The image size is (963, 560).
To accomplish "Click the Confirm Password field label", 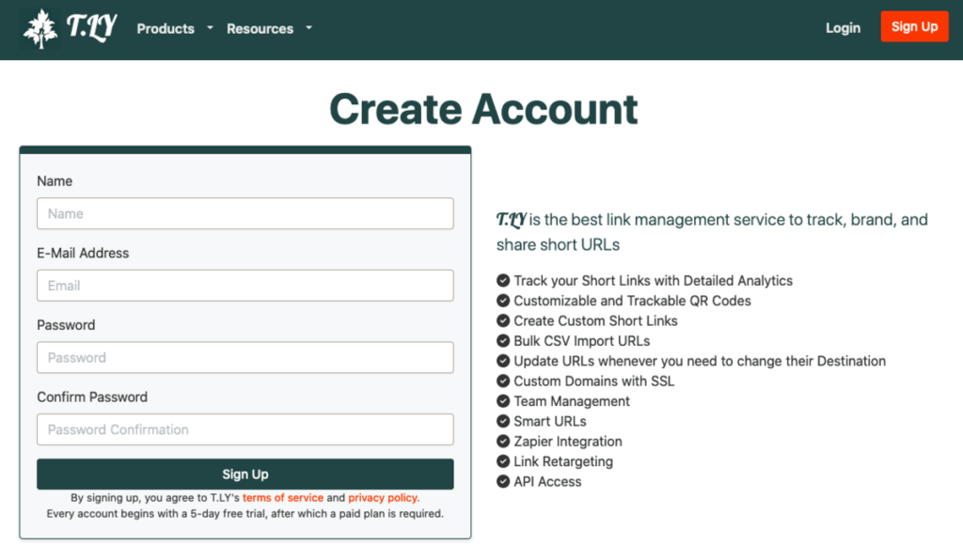I will [x=92, y=397].
